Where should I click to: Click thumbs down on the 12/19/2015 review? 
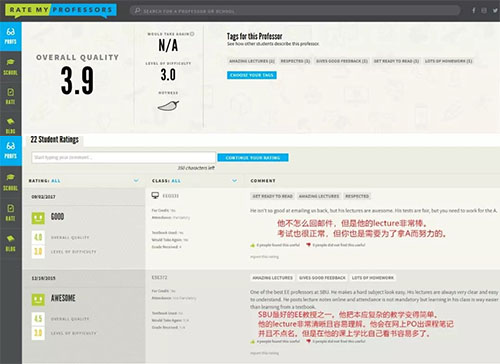[x=309, y=341]
